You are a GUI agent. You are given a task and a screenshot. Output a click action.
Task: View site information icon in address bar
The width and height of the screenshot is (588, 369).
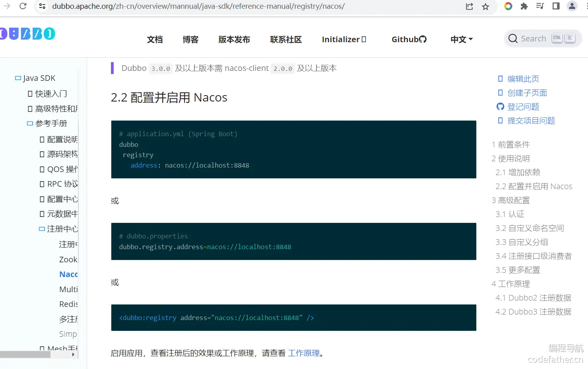pos(42,6)
